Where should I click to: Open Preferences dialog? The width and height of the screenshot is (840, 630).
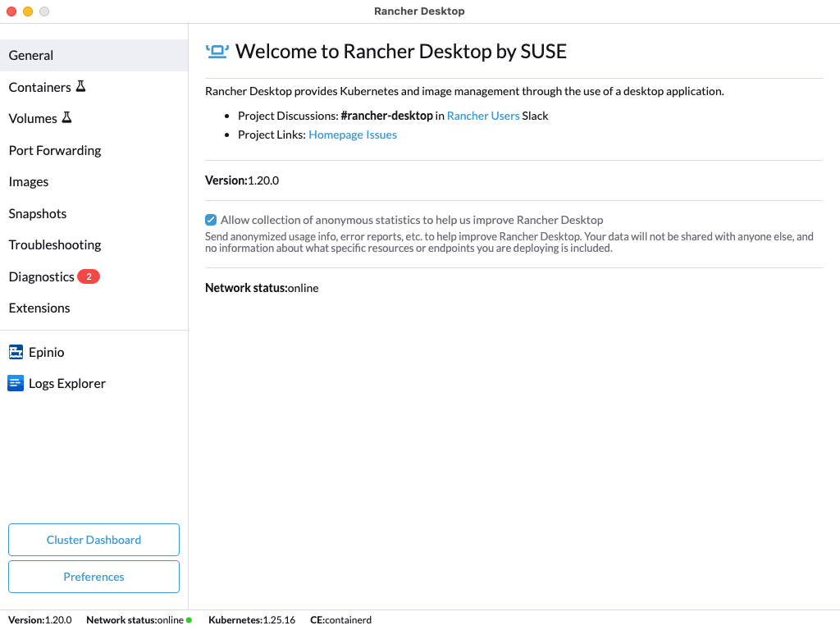[x=94, y=577]
